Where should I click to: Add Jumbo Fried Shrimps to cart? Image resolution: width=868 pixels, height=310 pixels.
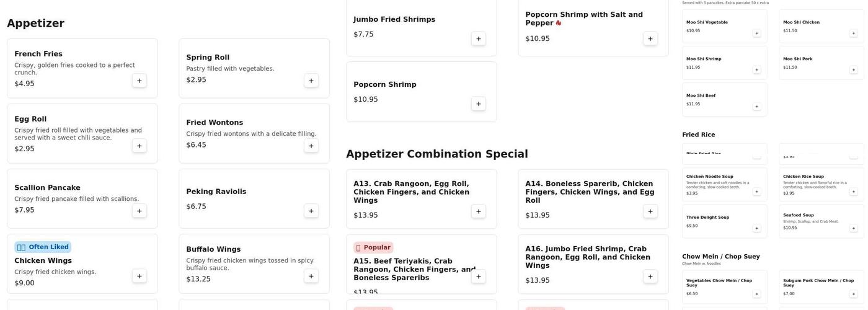click(479, 38)
